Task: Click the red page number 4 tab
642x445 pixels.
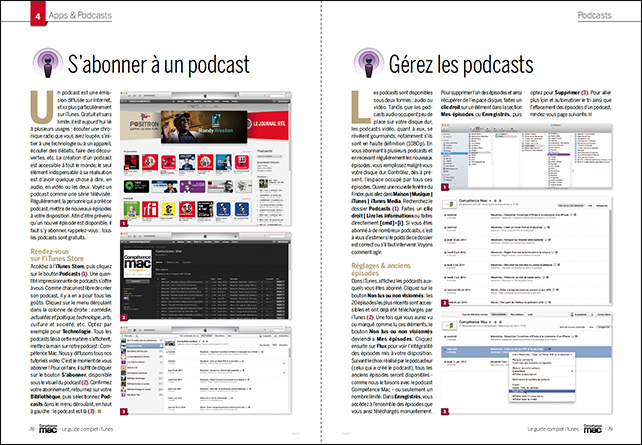Action: pos(11,17)
